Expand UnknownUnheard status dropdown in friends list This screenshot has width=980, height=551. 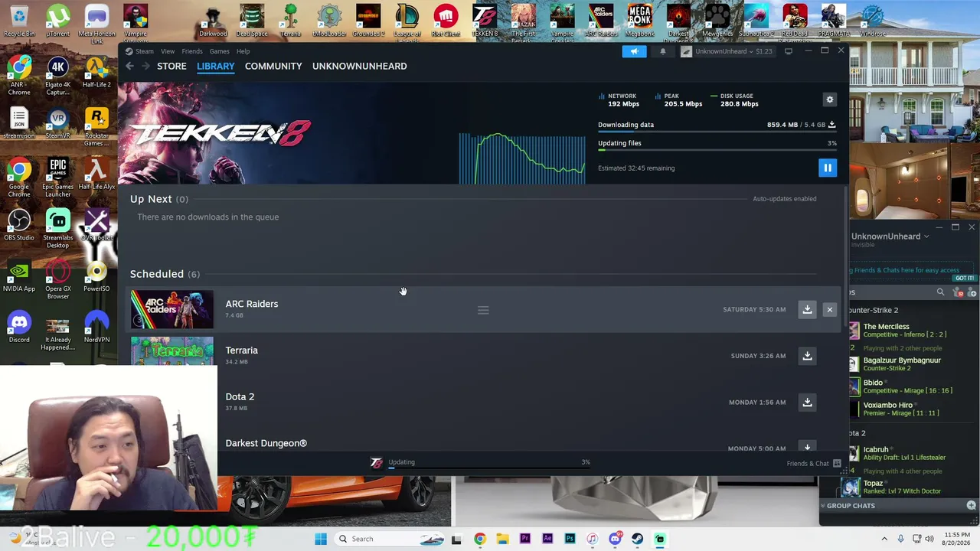[926, 236]
